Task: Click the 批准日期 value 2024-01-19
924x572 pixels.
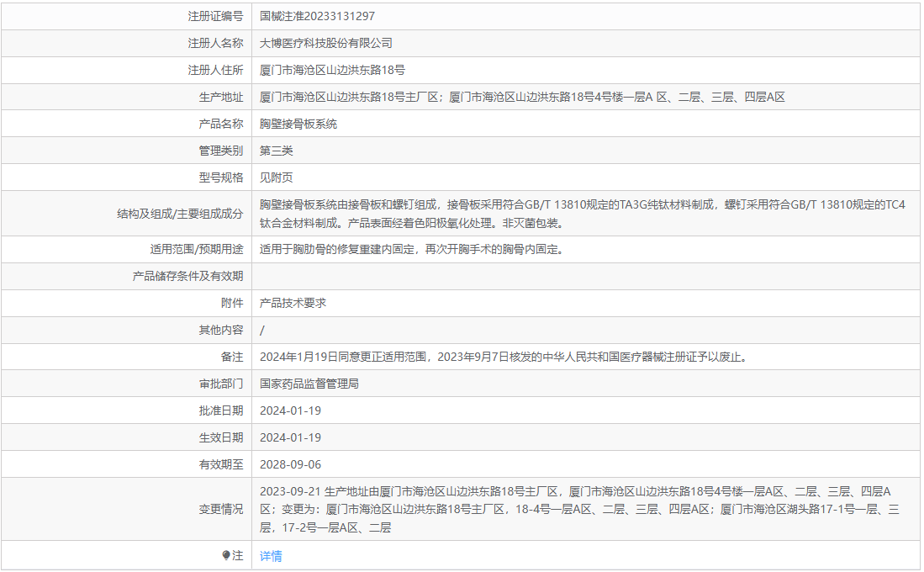Action: coord(291,411)
